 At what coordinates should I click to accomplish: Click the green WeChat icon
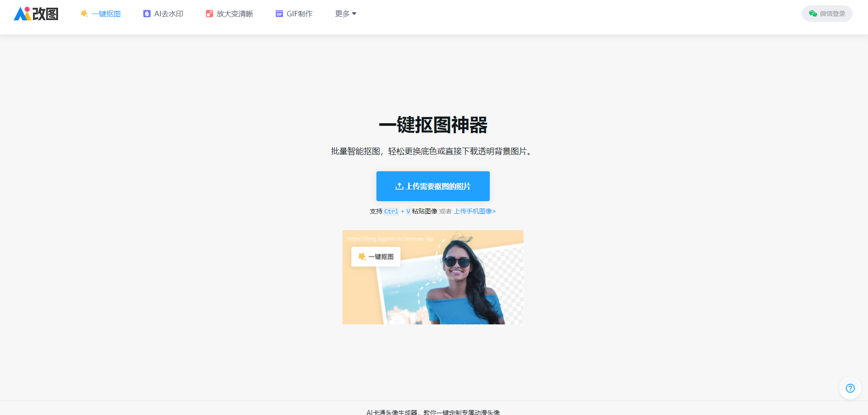pyautogui.click(x=813, y=14)
